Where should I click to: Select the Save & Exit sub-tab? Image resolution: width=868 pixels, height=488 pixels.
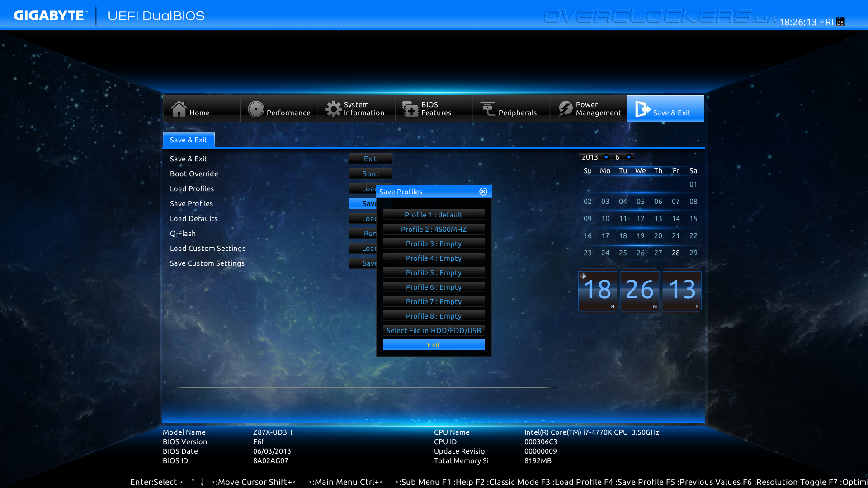189,140
